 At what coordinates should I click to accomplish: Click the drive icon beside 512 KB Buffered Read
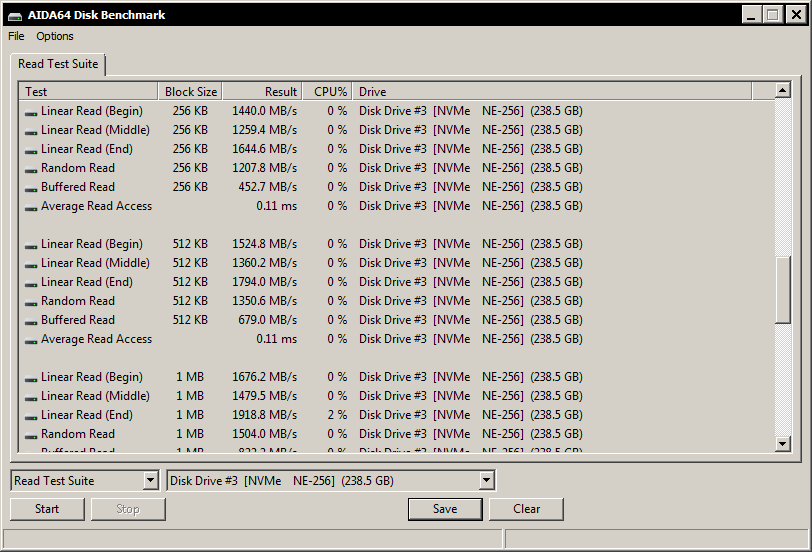(31, 321)
